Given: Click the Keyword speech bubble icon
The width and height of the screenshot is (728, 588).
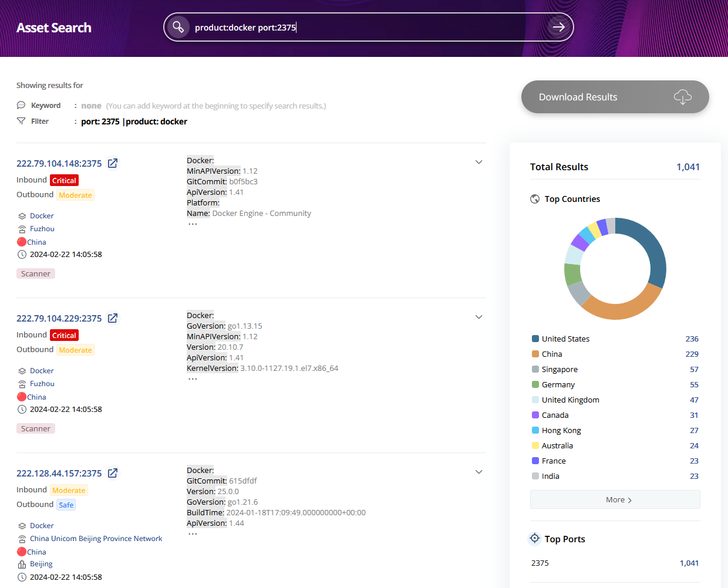Looking at the screenshot, I should tap(21, 105).
